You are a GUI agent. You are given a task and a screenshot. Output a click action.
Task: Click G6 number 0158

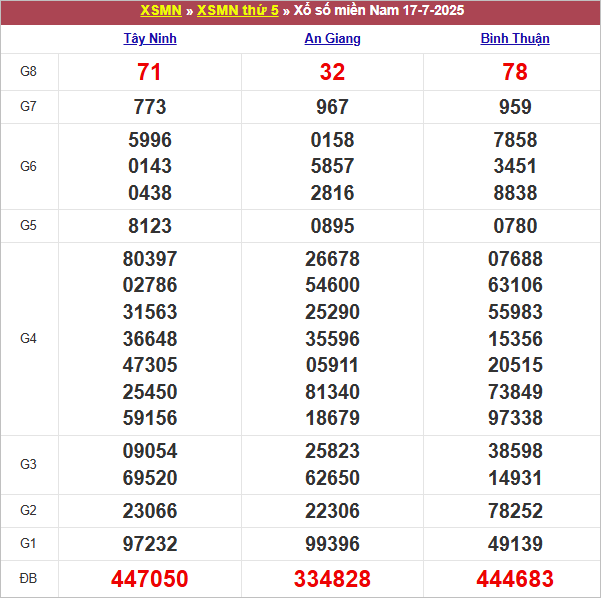click(332, 140)
